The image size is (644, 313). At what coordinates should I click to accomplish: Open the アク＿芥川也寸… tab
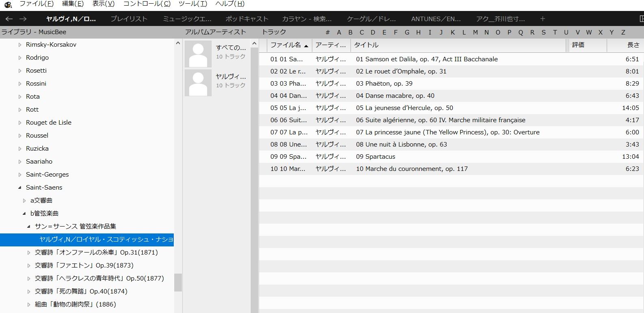click(500, 19)
